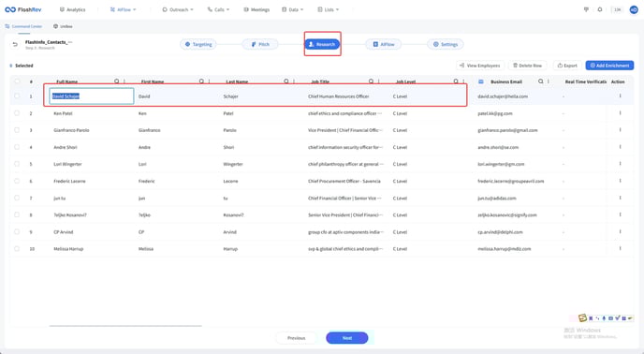Click the back arrow beside FlashInfo_Contacts

15,44
